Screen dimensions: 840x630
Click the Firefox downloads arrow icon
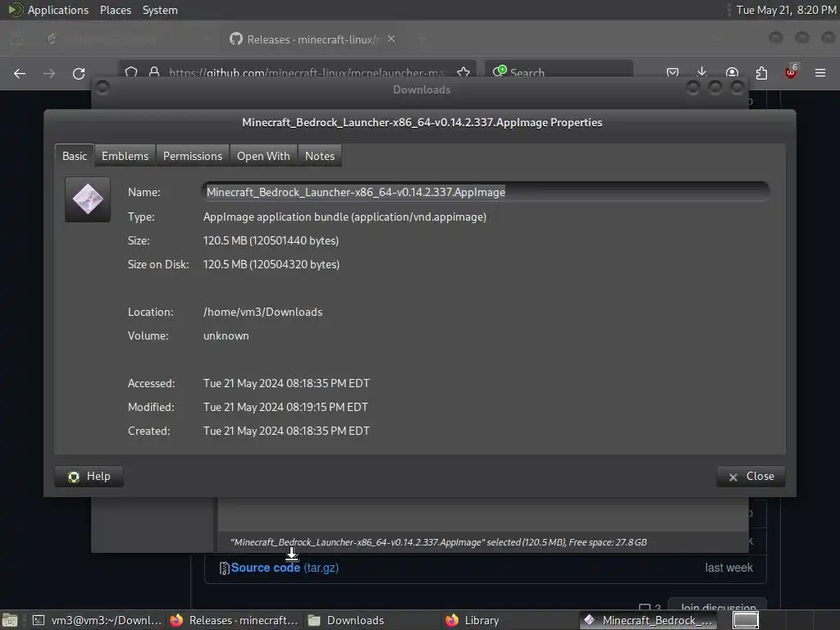[x=702, y=72]
